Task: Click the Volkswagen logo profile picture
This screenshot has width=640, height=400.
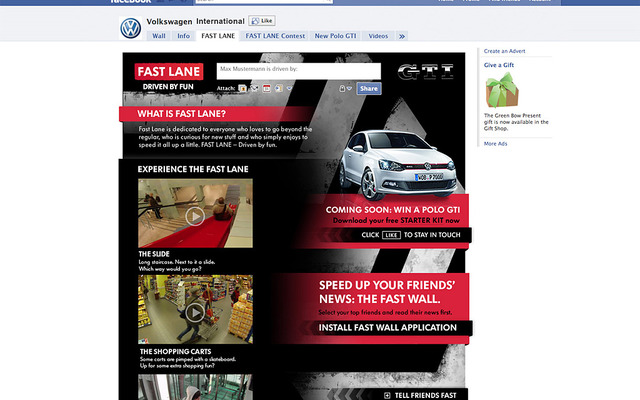Action: (x=131, y=28)
